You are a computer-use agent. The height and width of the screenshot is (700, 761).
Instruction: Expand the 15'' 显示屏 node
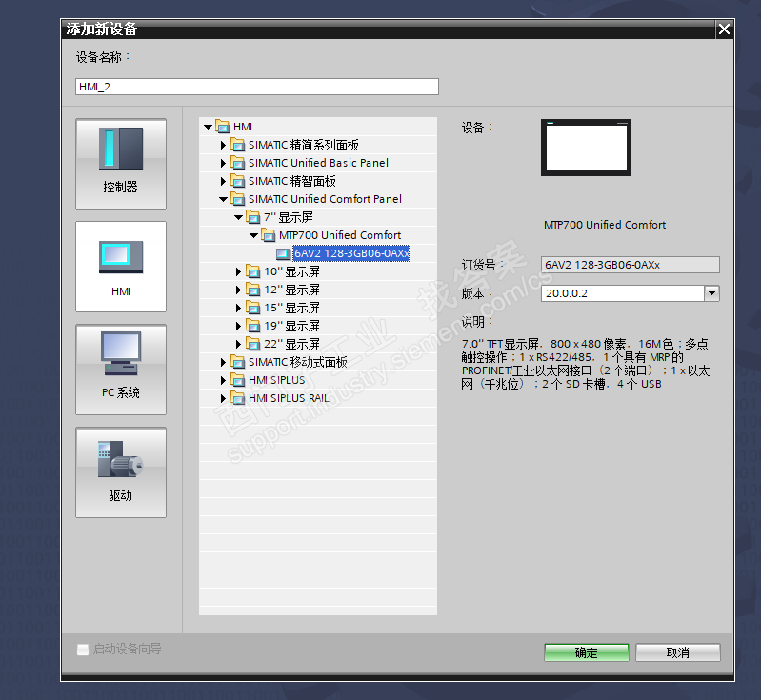pos(238,309)
